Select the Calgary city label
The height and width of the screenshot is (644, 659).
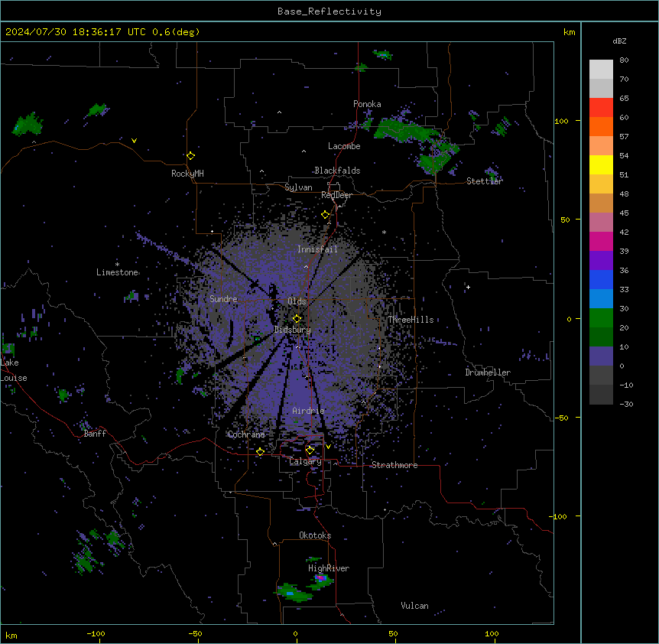tap(306, 461)
